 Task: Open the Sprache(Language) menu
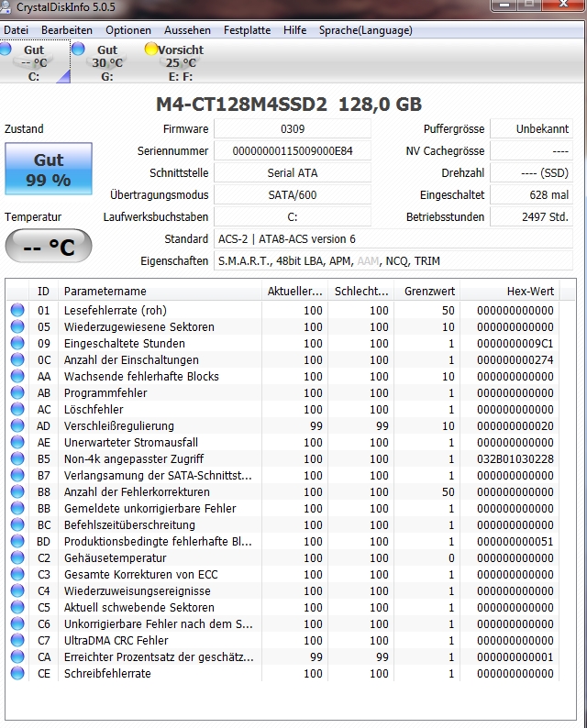tap(365, 30)
